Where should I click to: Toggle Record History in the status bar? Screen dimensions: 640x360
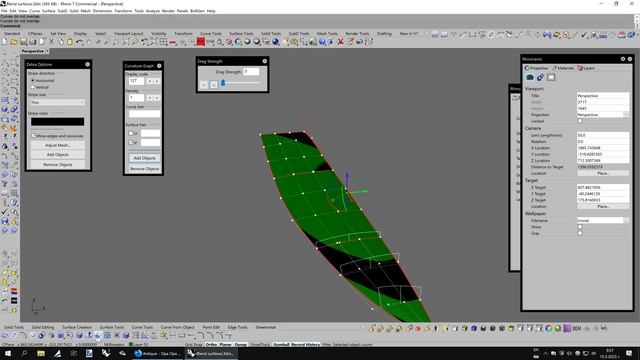tap(305, 344)
